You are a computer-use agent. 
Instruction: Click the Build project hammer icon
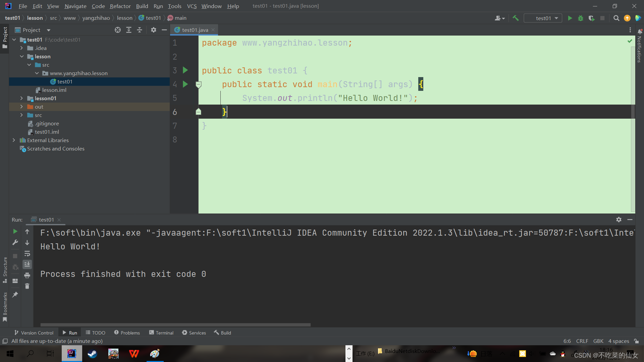point(516,18)
